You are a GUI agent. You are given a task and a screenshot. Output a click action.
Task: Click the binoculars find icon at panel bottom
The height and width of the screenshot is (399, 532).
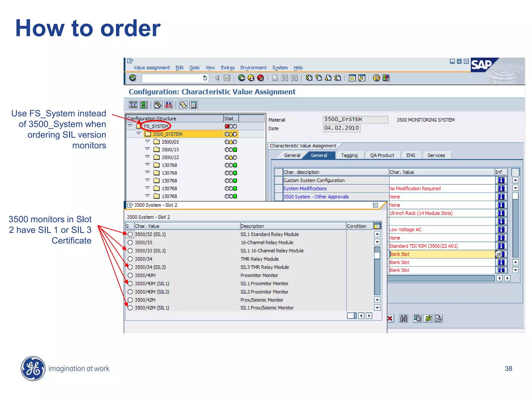coord(403,318)
